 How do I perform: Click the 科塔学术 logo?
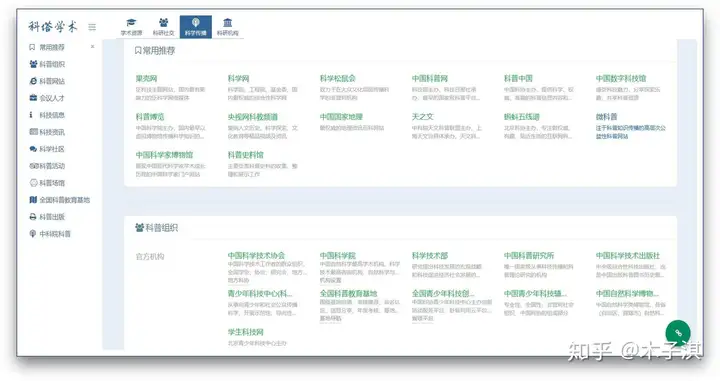(53, 27)
